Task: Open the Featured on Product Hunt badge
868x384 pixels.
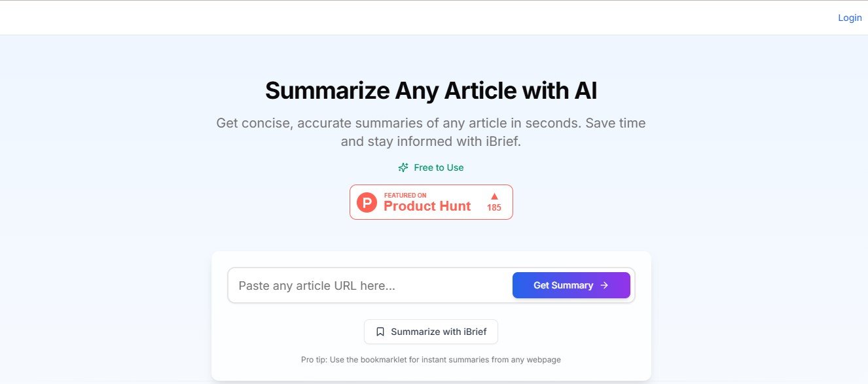Action: (431, 202)
